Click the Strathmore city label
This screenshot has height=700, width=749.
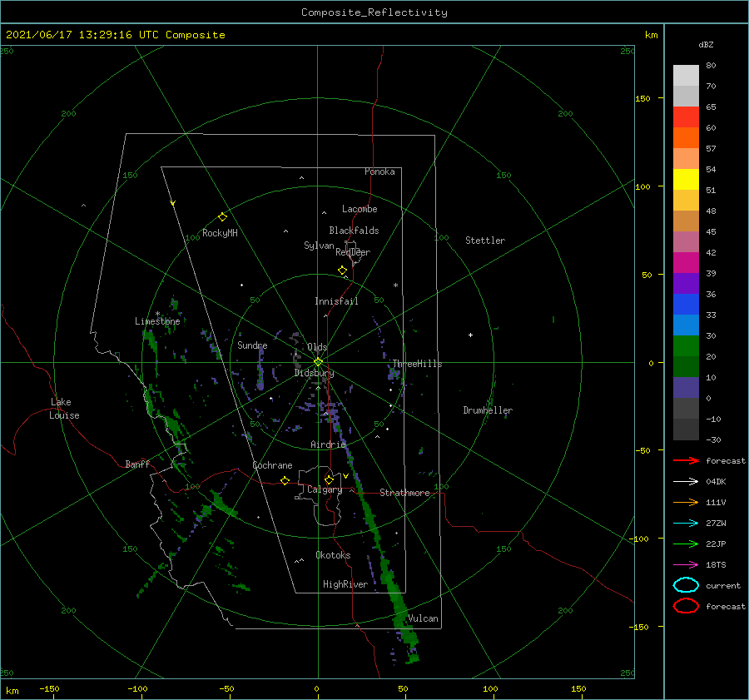[404, 493]
